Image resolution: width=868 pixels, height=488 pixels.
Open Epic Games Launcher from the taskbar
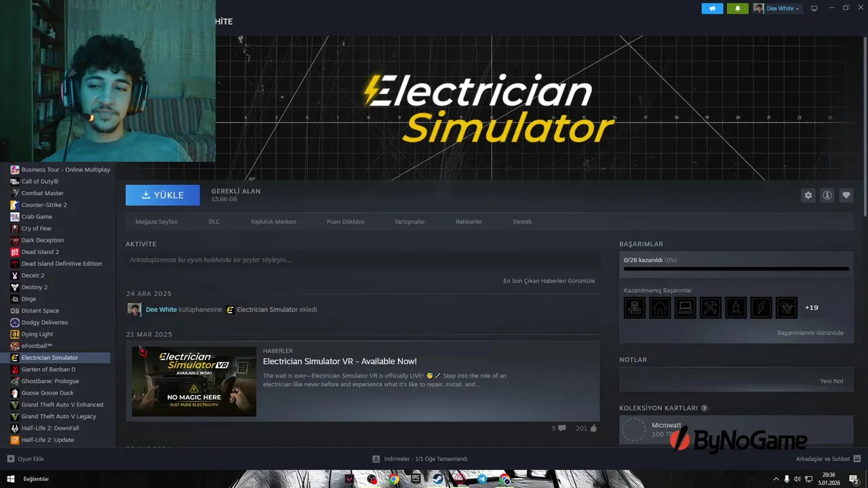point(416,479)
